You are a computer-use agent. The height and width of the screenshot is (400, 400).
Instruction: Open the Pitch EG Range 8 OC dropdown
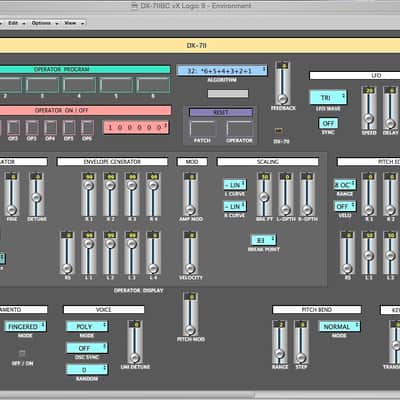point(345,185)
